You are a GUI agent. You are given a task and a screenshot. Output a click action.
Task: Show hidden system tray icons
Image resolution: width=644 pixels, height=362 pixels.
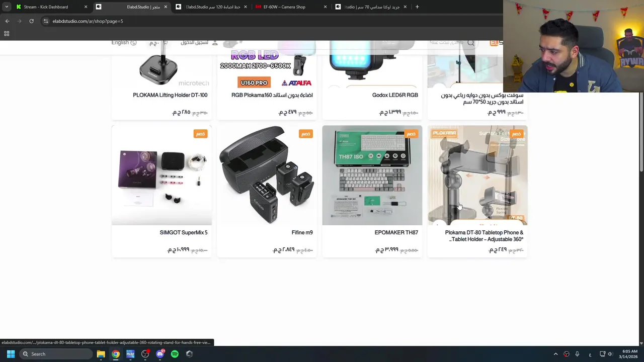(x=555, y=354)
